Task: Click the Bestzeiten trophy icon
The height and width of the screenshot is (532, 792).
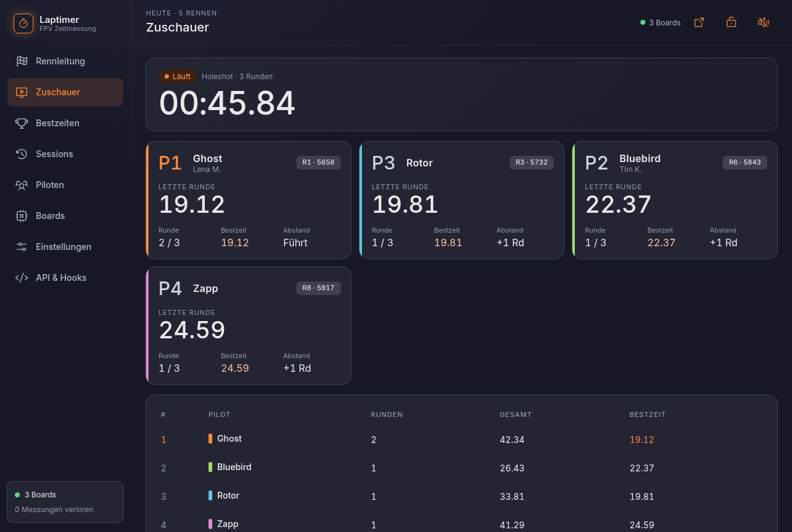Action: point(22,123)
